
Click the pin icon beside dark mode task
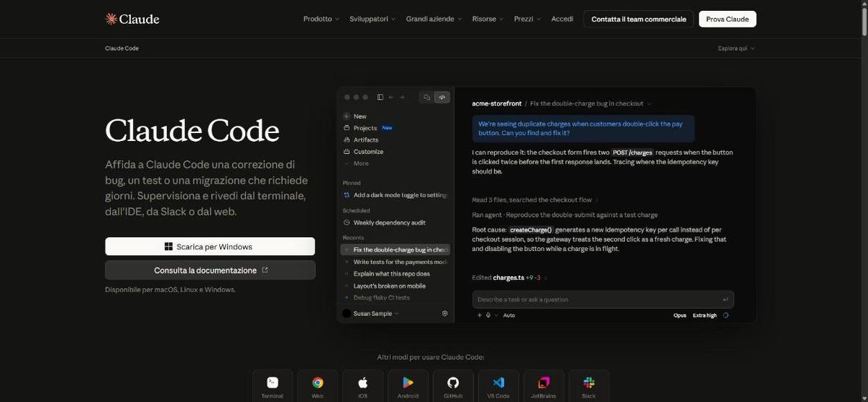click(x=346, y=195)
